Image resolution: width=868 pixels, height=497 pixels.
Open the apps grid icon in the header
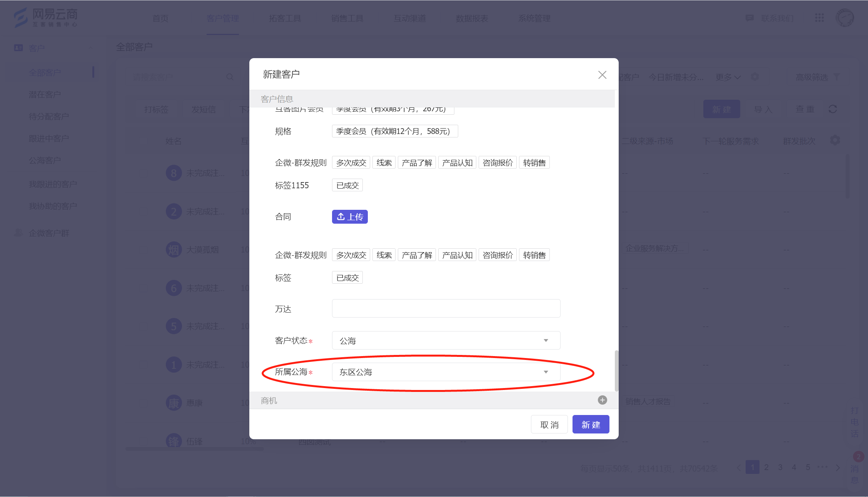(819, 18)
